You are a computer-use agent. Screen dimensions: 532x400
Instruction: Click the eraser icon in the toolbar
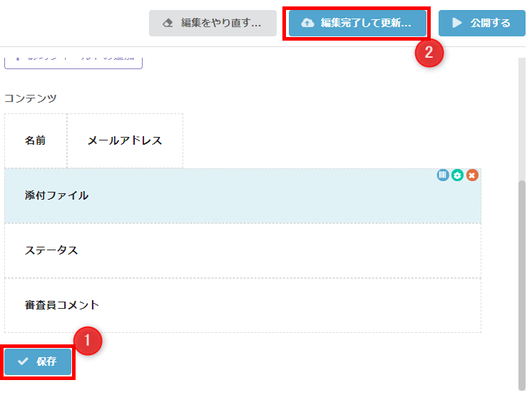click(168, 23)
